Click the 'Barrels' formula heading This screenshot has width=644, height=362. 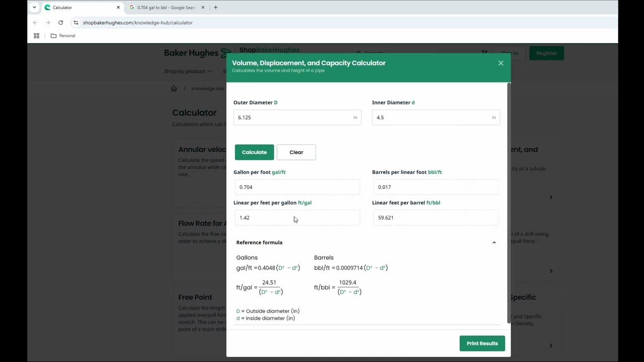[324, 257]
